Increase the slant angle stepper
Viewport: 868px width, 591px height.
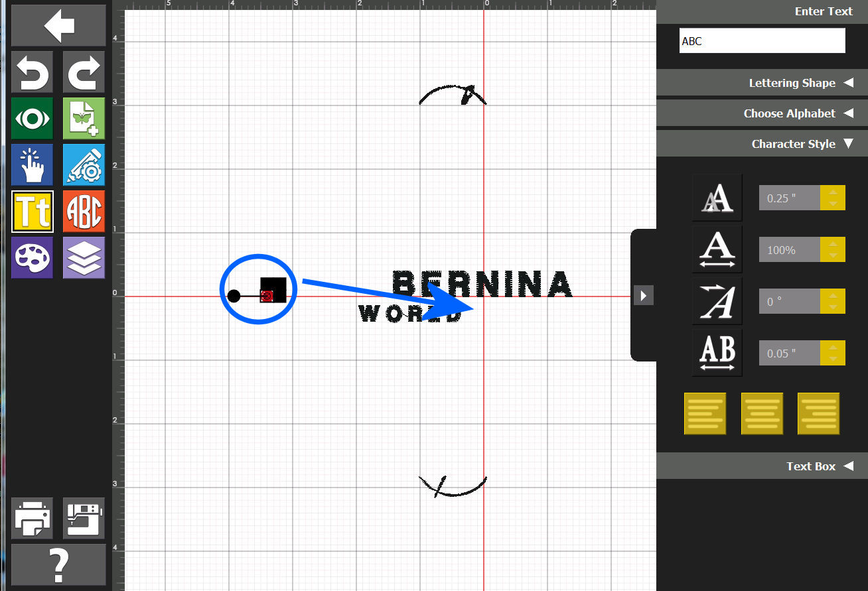(833, 295)
